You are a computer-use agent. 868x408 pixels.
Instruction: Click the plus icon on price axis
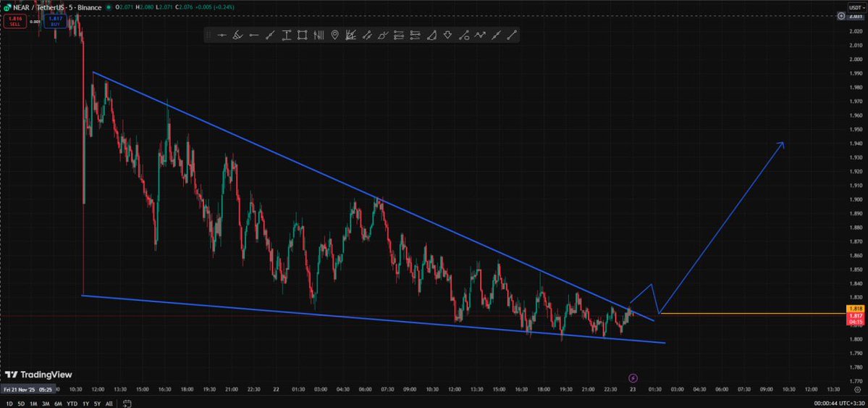tap(841, 16)
